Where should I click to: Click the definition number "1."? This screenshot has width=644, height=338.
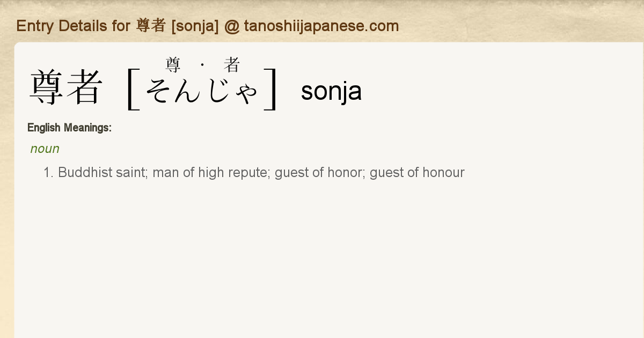[49, 173]
